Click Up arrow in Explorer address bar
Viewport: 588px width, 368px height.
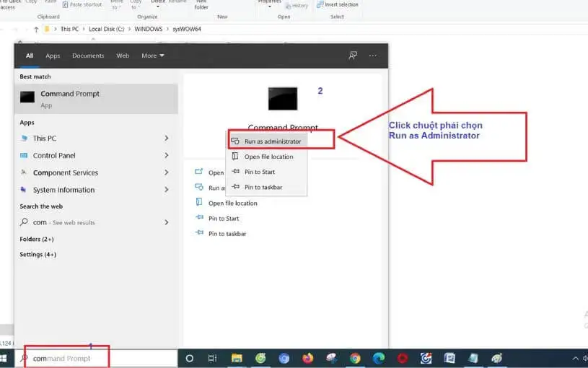[x=36, y=30]
